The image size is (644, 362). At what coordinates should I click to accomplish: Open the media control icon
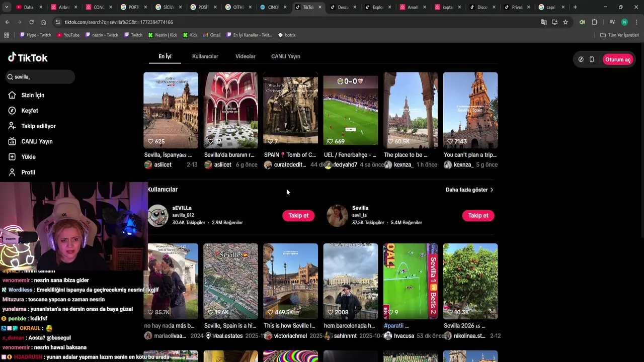pyautogui.click(x=612, y=22)
